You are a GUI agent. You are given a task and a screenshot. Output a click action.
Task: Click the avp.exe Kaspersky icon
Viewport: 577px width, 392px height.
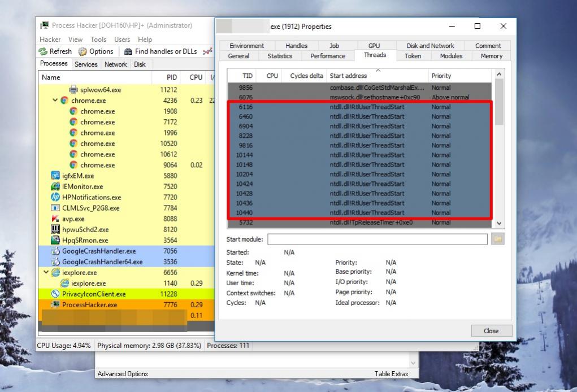tap(55, 219)
